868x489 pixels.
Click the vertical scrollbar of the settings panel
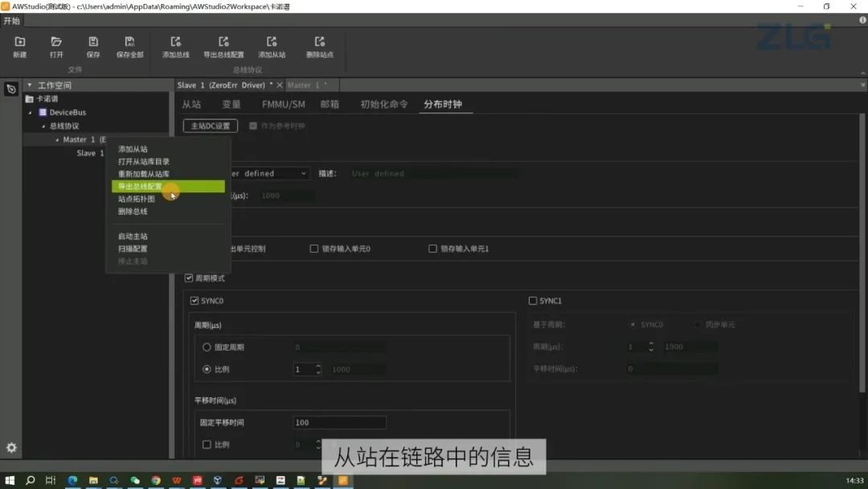coord(862,253)
